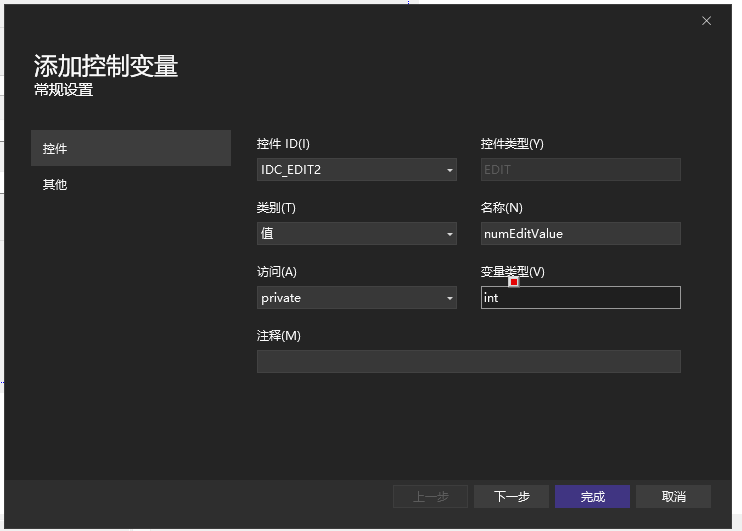
Task: Click the 类别(T) label
Action: [x=276, y=207]
